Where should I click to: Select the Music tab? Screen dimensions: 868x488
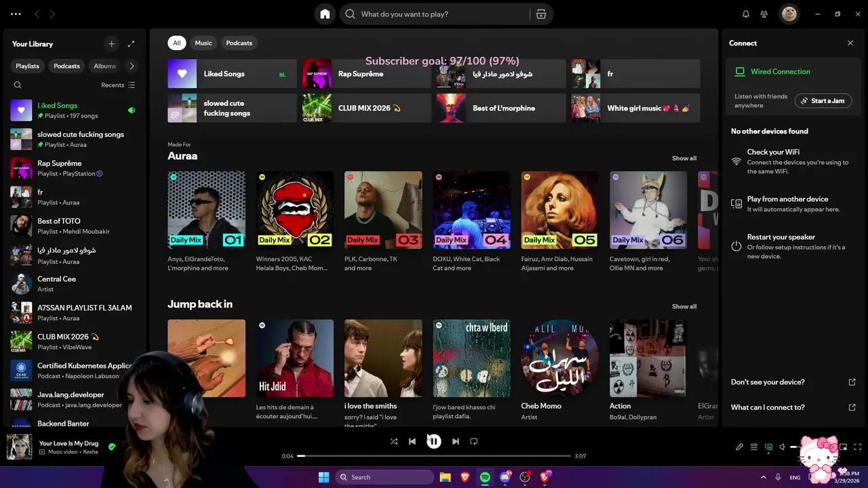point(203,43)
